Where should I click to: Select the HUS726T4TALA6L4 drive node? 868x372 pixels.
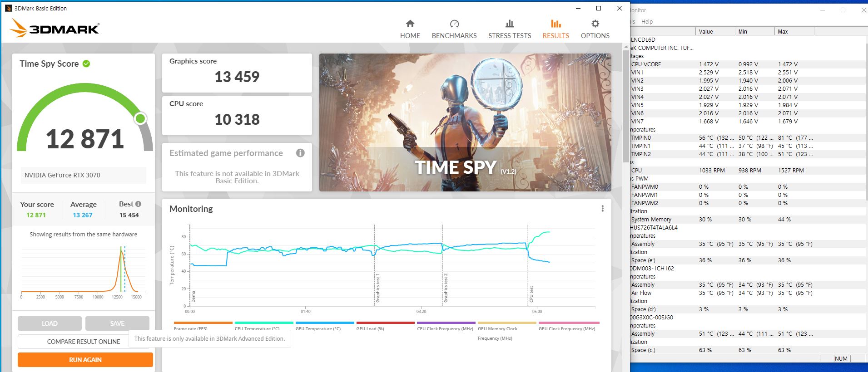coord(654,228)
